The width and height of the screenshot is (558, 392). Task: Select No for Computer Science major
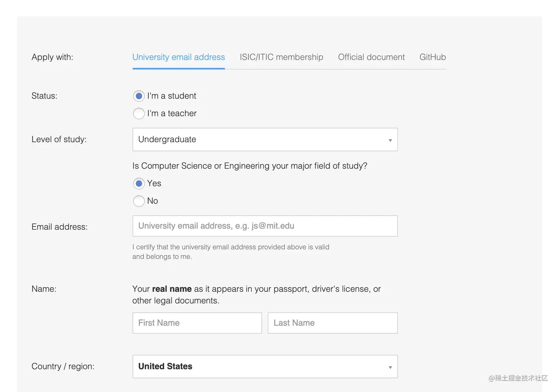click(x=139, y=201)
